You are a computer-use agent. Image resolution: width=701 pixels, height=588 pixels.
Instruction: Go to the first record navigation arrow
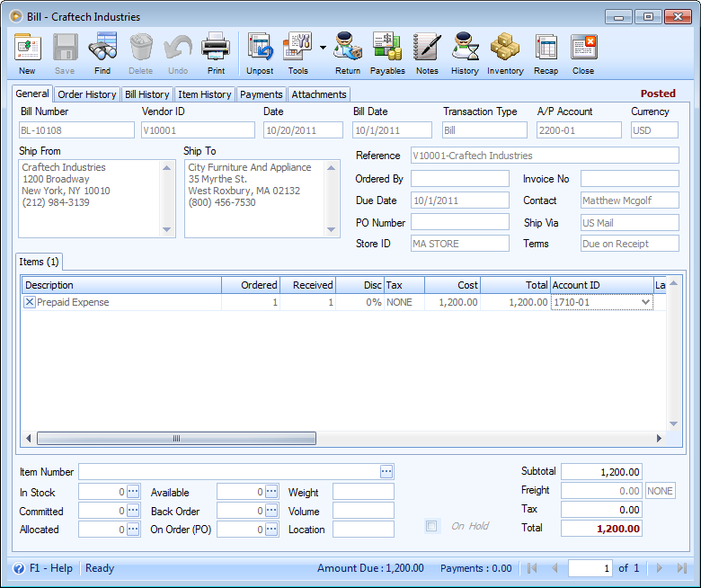point(532,568)
